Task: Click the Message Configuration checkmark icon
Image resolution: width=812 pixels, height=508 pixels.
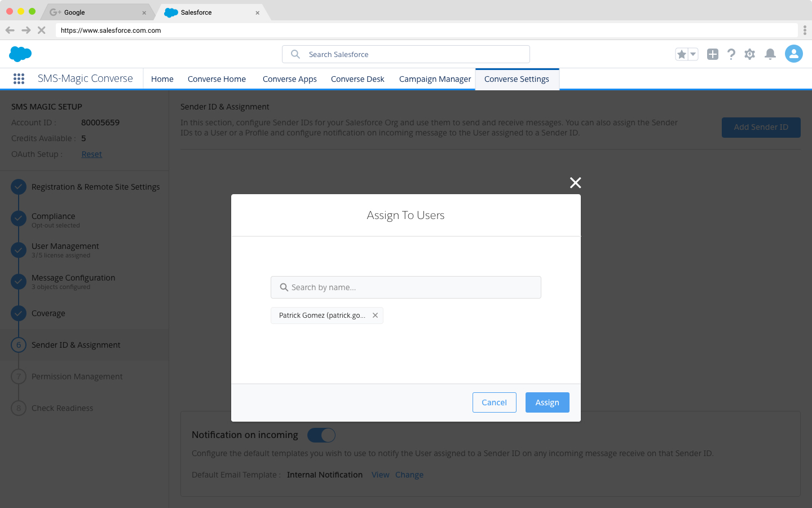Action: coord(19,282)
